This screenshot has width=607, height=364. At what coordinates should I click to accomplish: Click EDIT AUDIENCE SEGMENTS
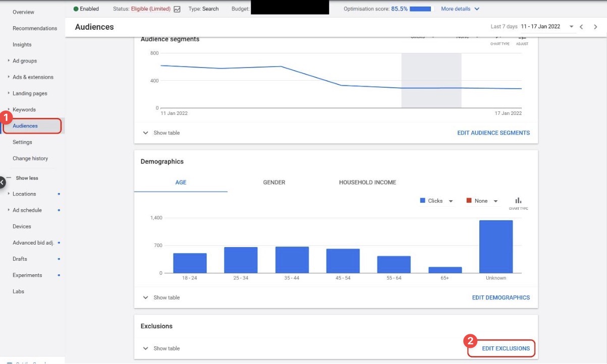pos(493,133)
